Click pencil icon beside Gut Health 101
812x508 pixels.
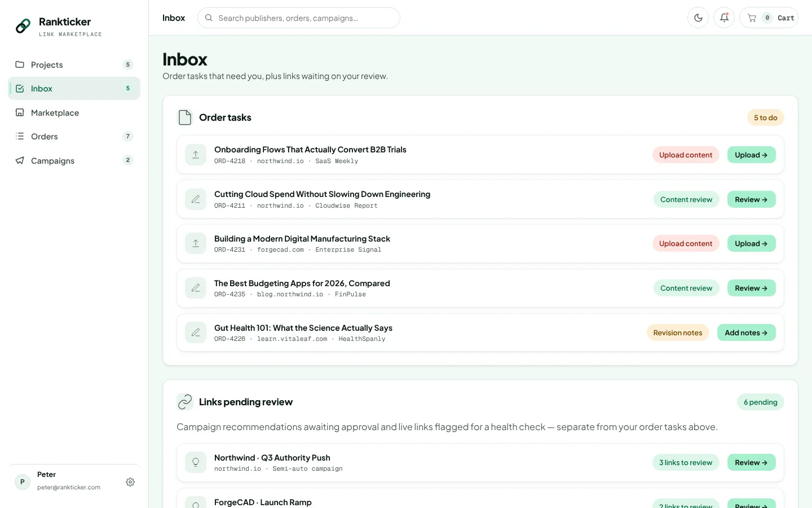point(196,332)
